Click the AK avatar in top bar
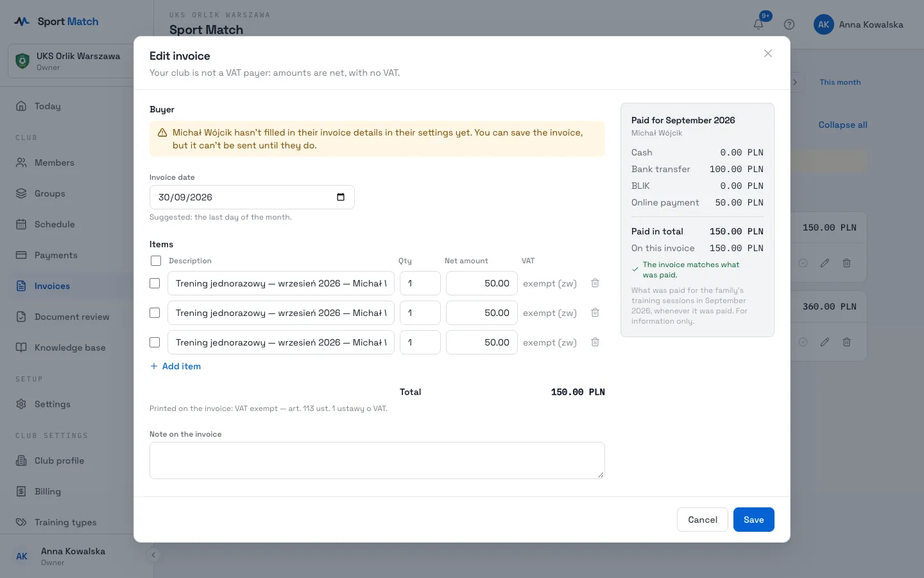The image size is (924, 578). (x=824, y=24)
